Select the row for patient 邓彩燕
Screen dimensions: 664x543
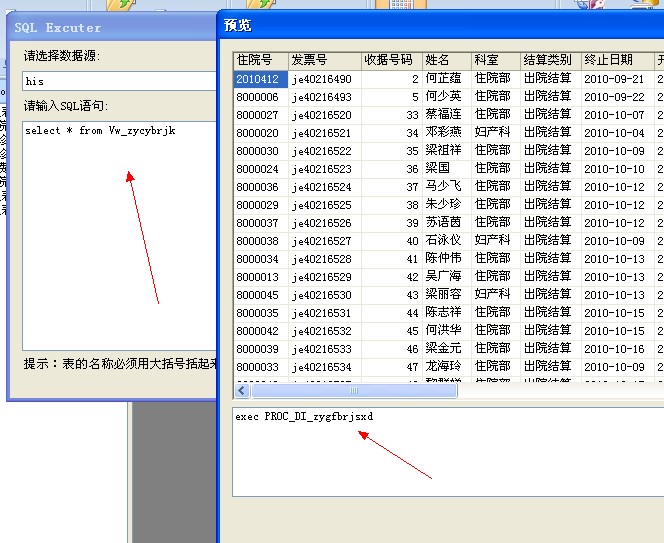pos(443,133)
